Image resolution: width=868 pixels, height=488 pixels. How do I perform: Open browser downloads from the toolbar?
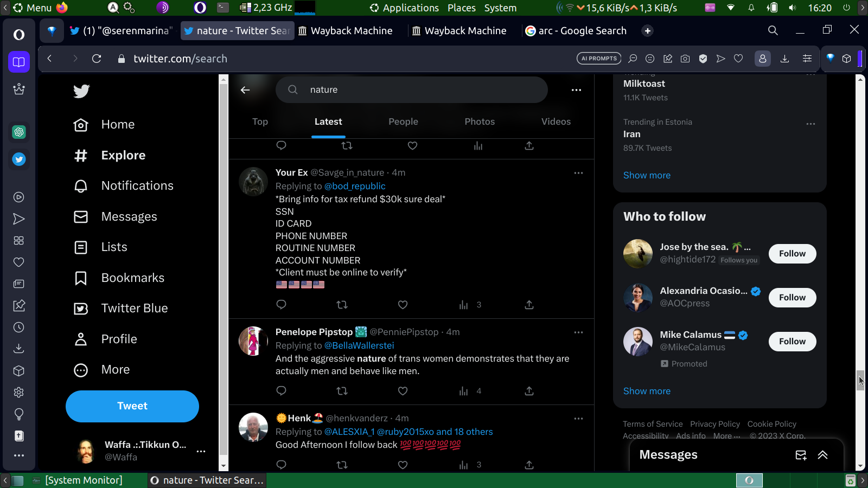click(784, 59)
